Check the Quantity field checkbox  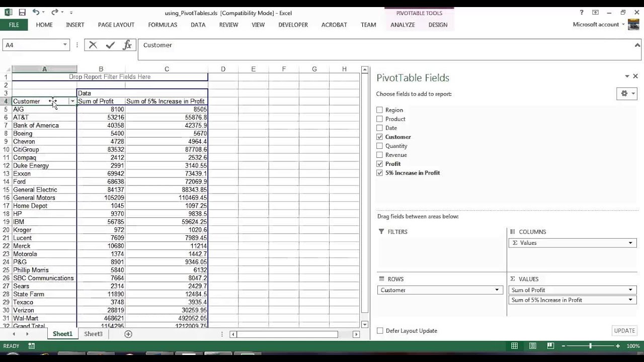pos(380,146)
